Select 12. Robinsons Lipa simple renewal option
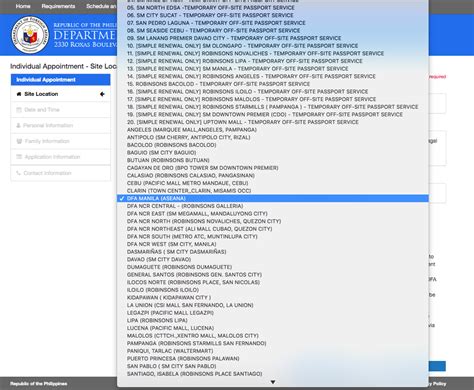474x390 pixels. tap(273, 61)
